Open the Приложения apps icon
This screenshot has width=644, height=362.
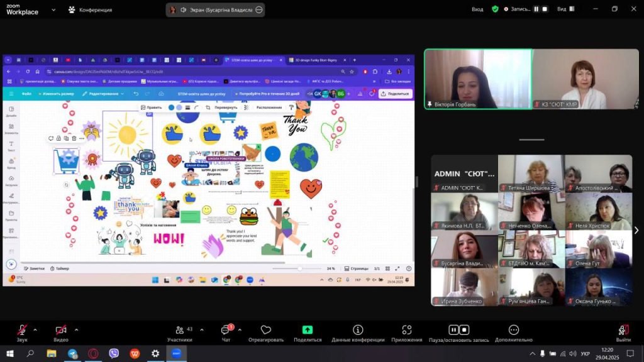coord(407,330)
